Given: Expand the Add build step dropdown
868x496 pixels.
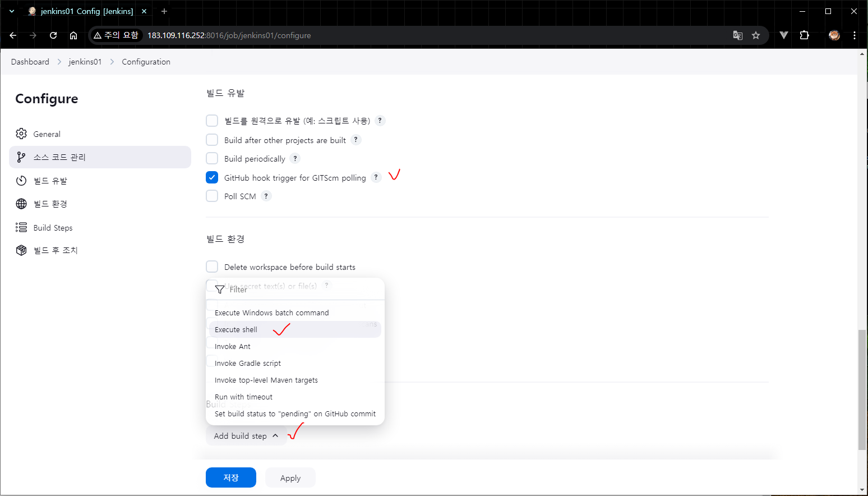Looking at the screenshot, I should click(246, 436).
